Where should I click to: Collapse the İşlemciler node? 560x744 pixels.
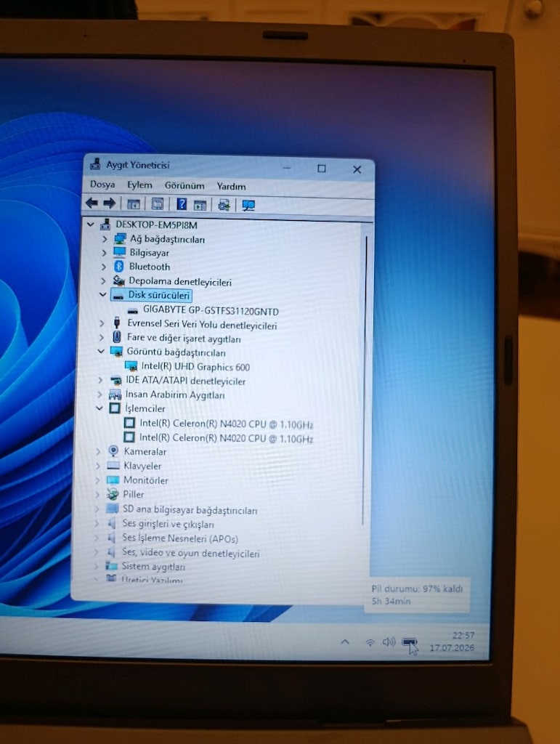coord(99,408)
